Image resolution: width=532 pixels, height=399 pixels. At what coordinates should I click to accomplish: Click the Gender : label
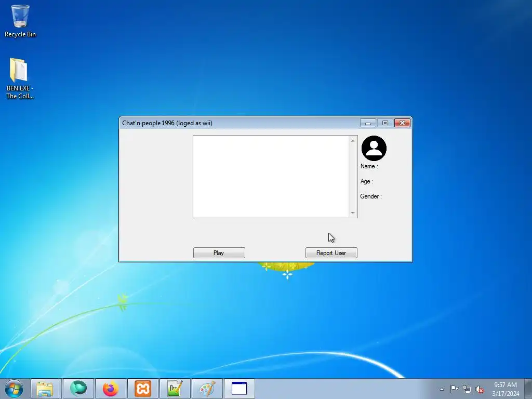(x=371, y=196)
